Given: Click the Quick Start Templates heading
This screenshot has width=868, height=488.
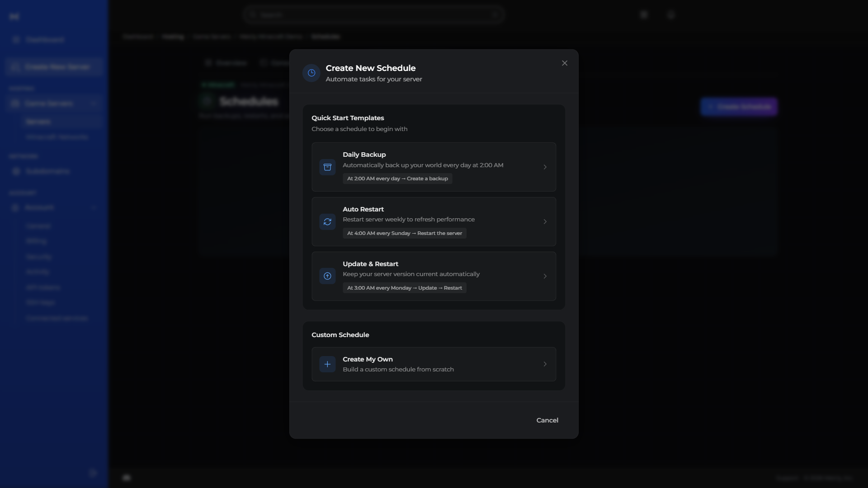Looking at the screenshot, I should (348, 118).
